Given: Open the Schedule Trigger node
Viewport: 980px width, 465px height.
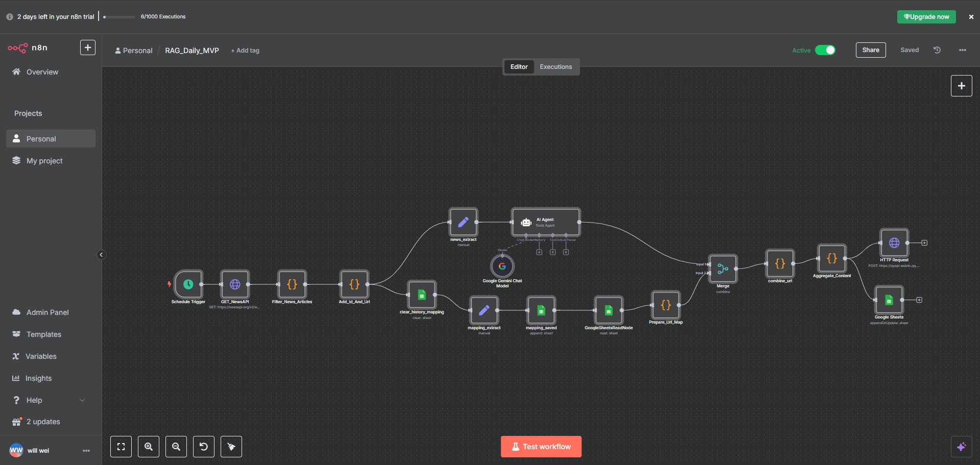Looking at the screenshot, I should (x=188, y=284).
